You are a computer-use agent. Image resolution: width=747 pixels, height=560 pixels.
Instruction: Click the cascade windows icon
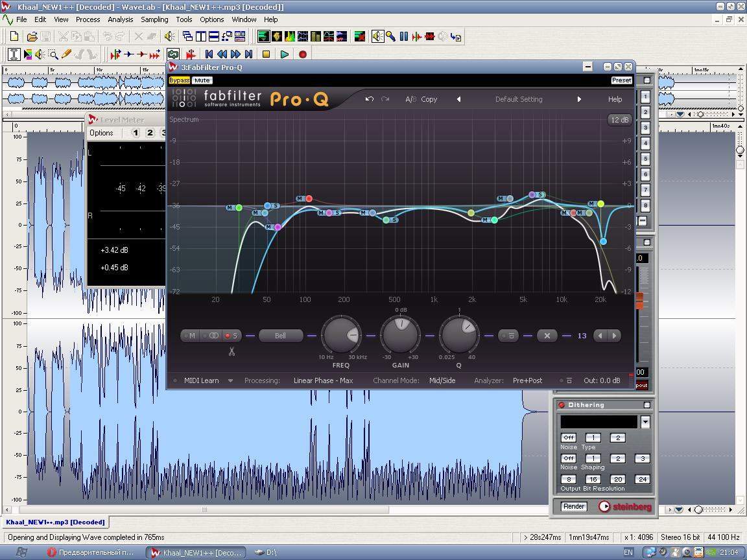[x=187, y=37]
